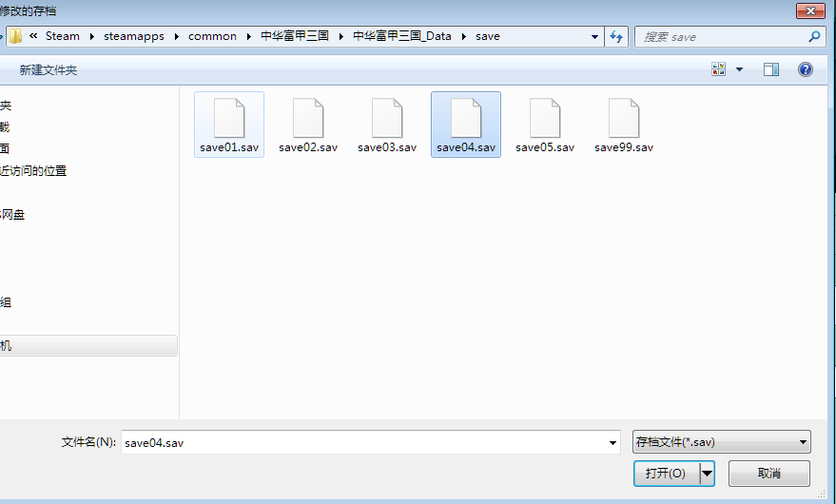
Task: Go to steamapps in the breadcrumb
Action: (134, 36)
